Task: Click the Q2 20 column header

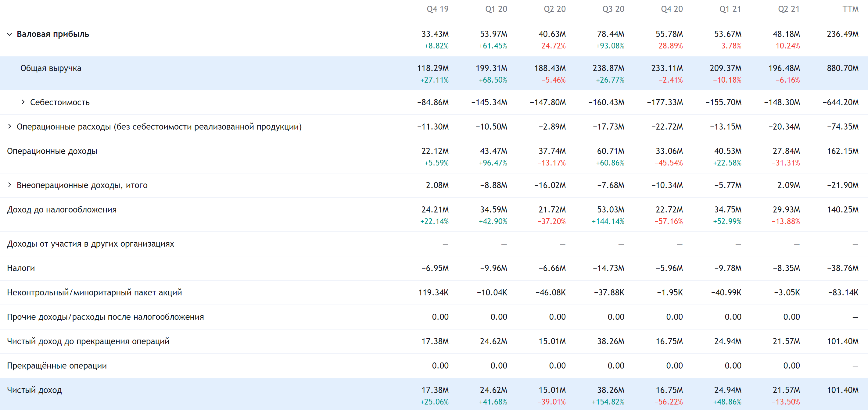Action: click(555, 9)
